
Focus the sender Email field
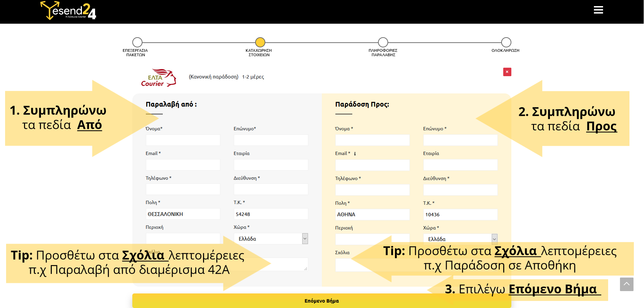183,165
